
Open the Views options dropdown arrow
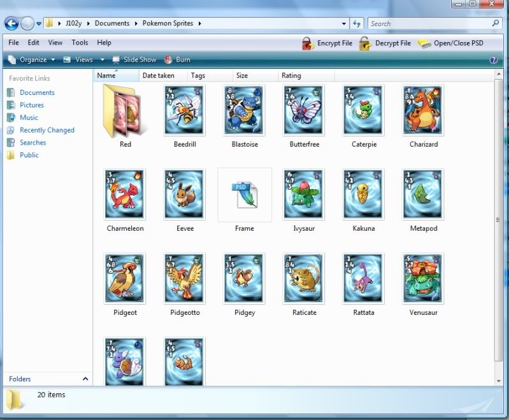coord(103,60)
